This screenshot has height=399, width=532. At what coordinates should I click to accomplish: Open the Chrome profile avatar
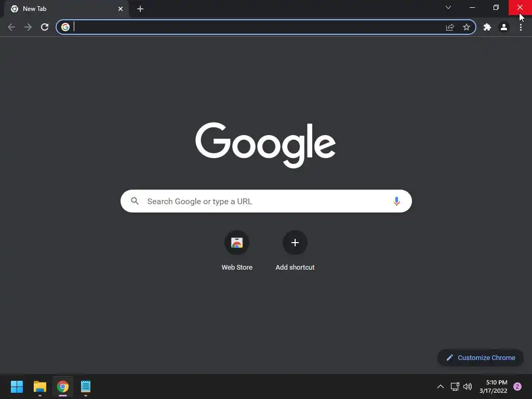504,27
